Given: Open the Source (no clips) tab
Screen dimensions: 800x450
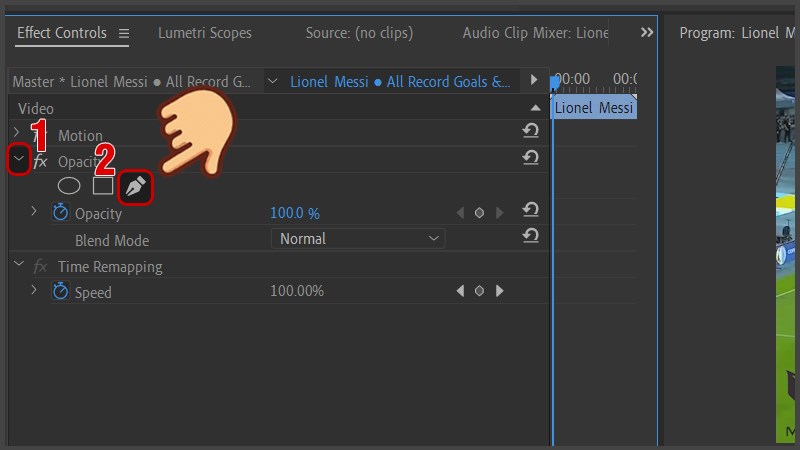Looking at the screenshot, I should pyautogui.click(x=358, y=33).
